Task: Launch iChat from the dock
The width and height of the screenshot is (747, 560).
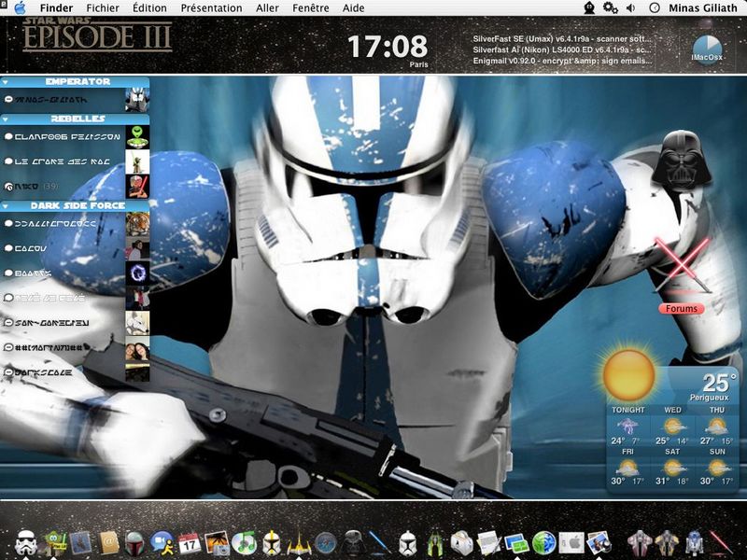Action: pos(162,543)
